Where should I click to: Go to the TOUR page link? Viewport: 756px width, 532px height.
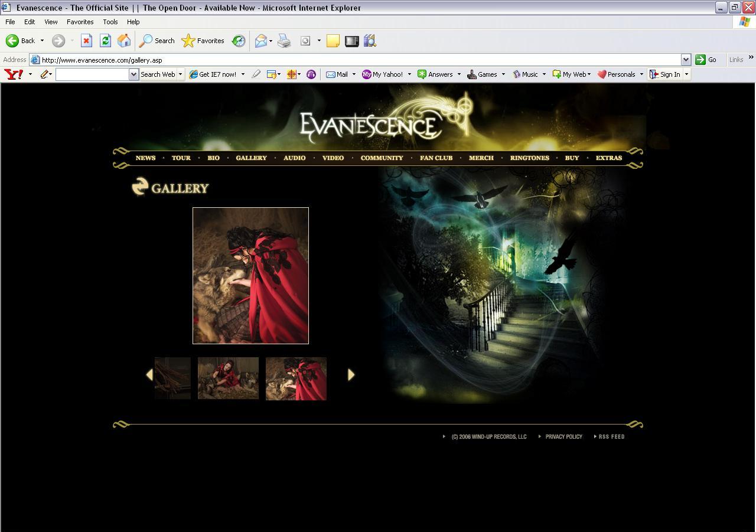click(x=181, y=158)
